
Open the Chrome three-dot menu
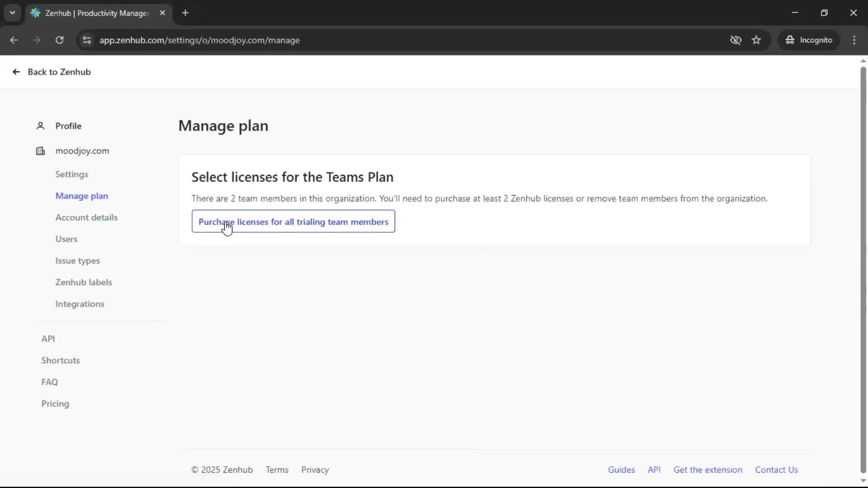[x=854, y=40]
